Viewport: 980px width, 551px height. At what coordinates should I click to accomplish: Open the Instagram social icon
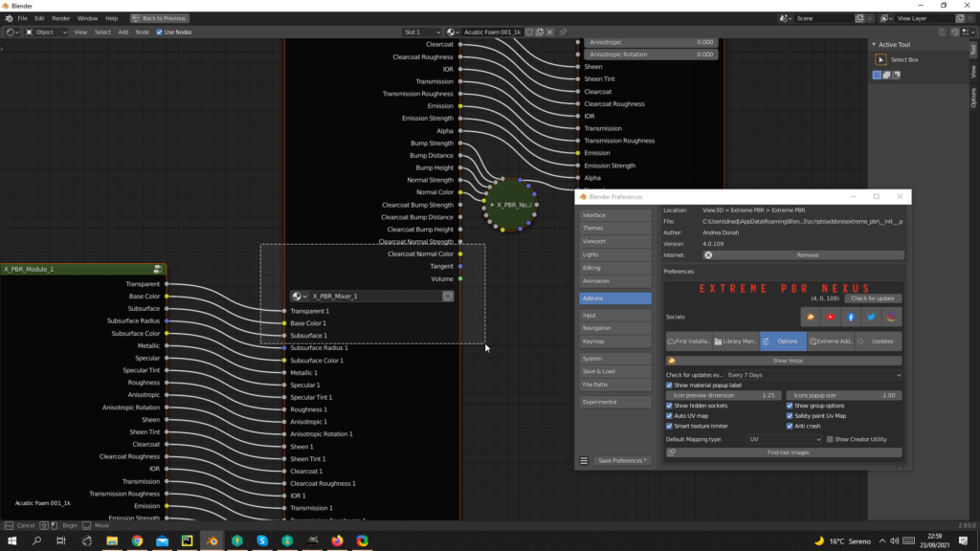click(892, 318)
